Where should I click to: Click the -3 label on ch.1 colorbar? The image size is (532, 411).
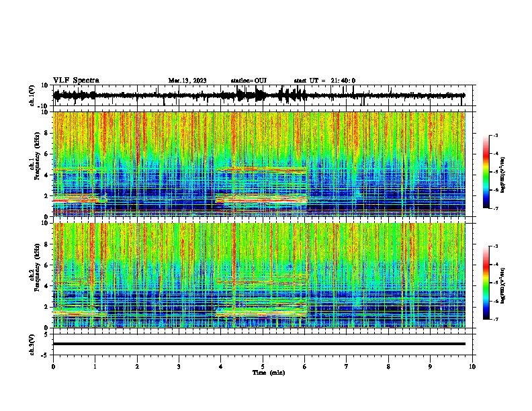pos(496,136)
